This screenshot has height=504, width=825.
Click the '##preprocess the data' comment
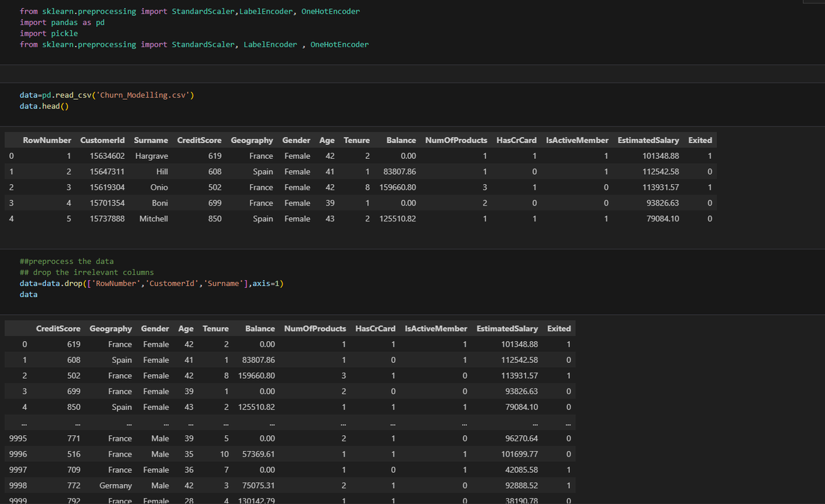point(67,261)
